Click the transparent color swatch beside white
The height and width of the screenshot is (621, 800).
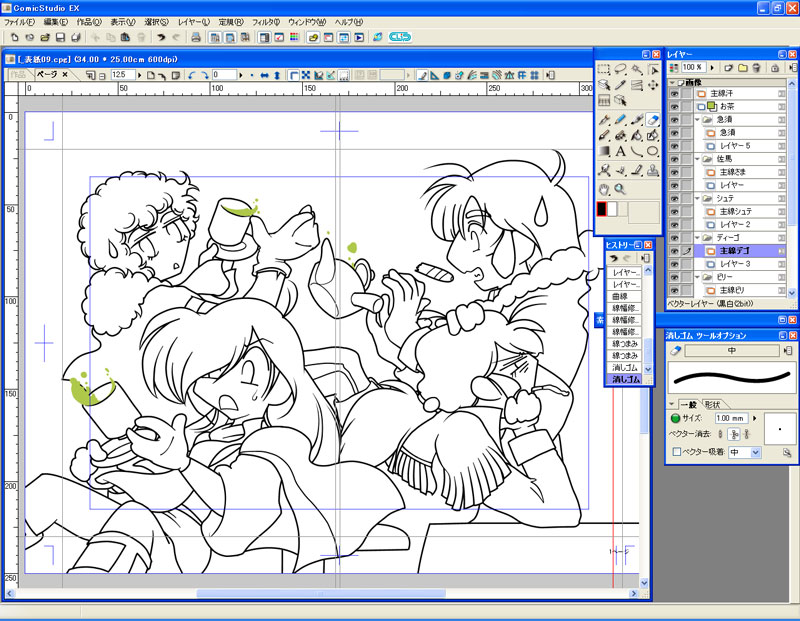[x=622, y=209]
